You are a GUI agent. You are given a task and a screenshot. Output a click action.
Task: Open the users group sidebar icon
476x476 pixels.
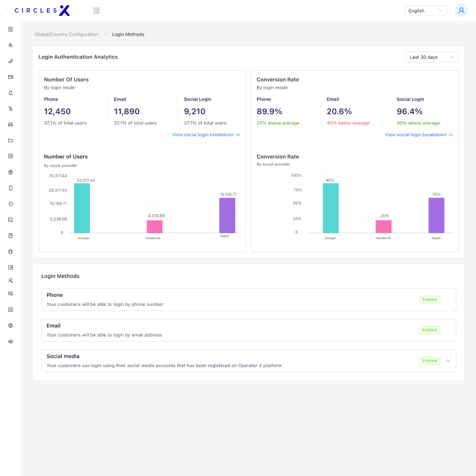[x=11, y=45]
